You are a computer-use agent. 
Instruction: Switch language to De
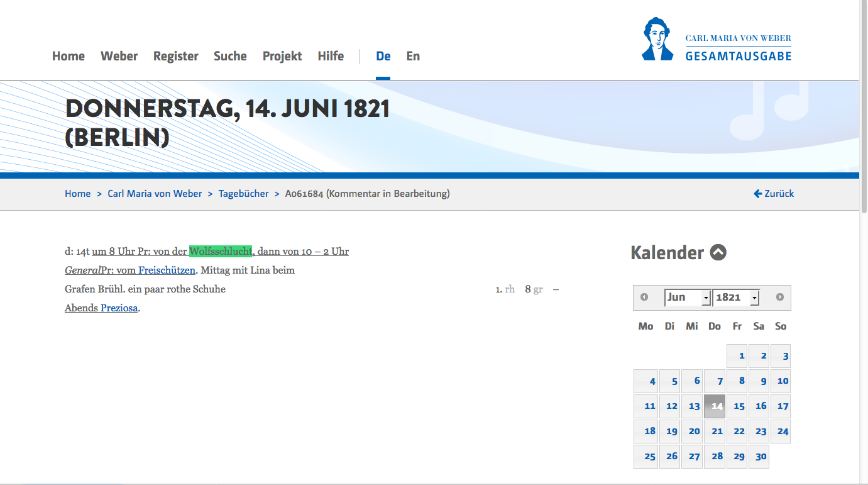pos(383,56)
